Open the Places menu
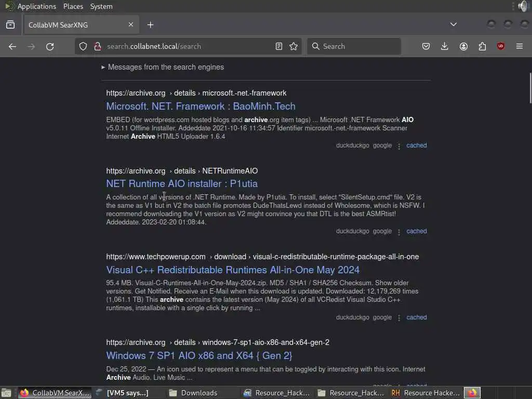This screenshot has width=532, height=399. pyautogui.click(x=73, y=6)
